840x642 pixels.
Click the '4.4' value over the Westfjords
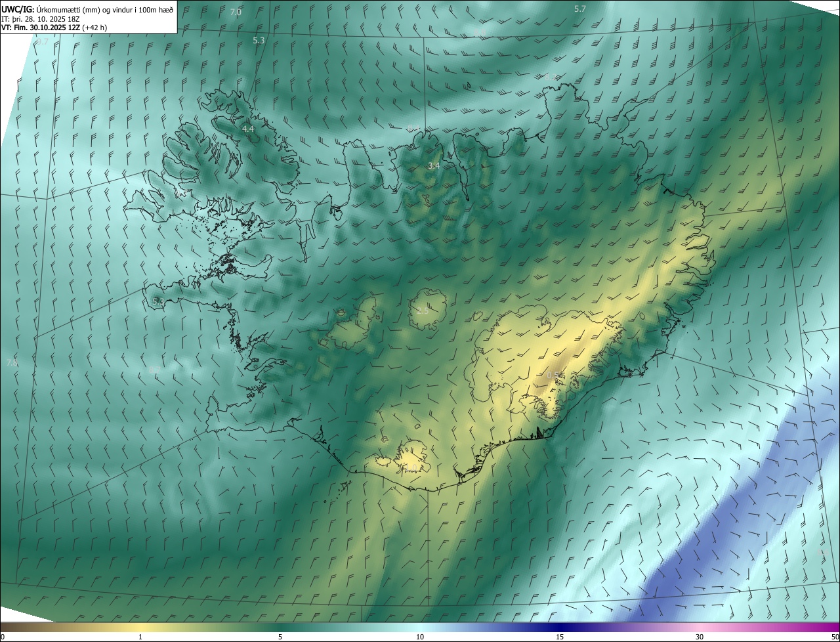point(248,129)
